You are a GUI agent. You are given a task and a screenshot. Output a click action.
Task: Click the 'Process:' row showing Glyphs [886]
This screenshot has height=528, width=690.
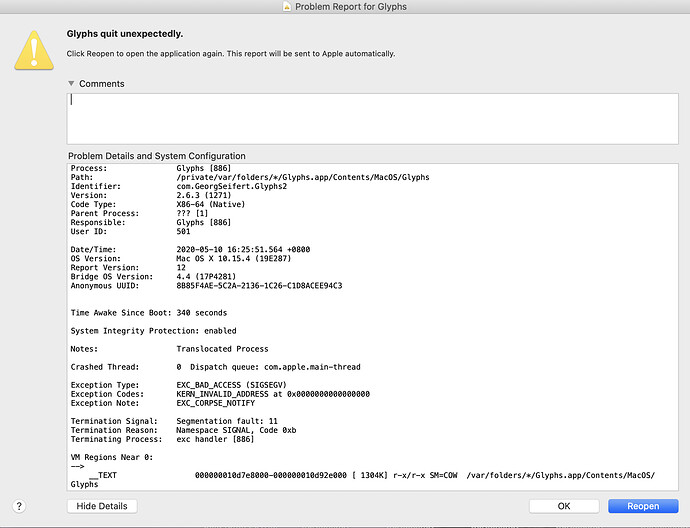click(x=151, y=168)
